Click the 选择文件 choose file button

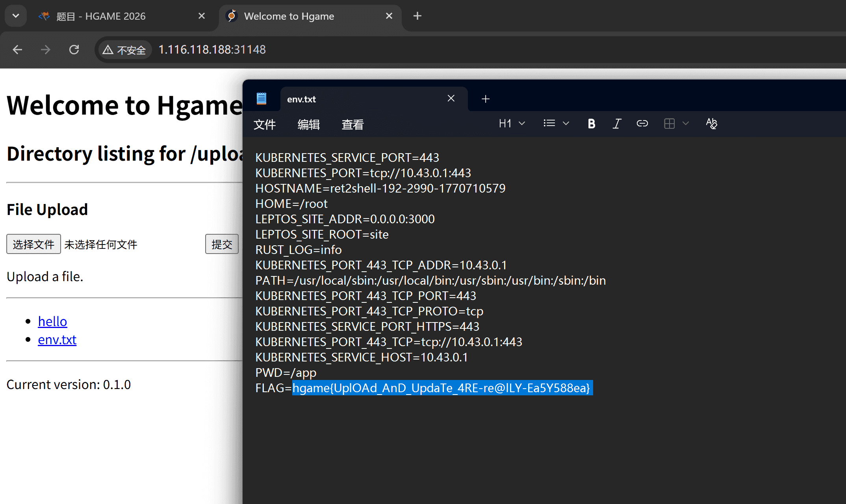tap(33, 244)
